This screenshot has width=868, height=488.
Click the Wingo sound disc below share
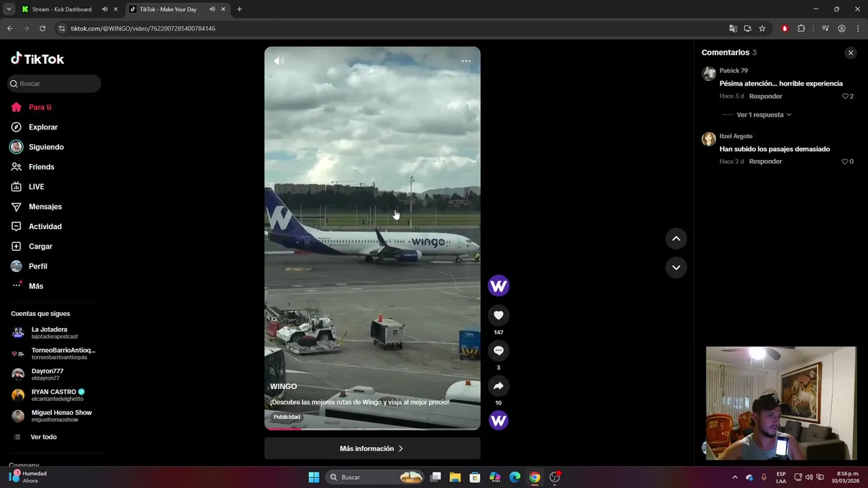[498, 420]
